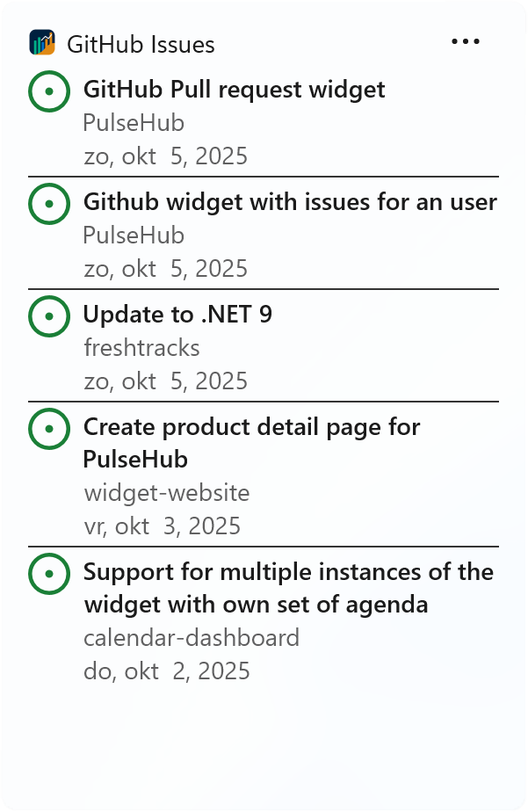Select the status icon for Support for multiple instances issue
This screenshot has width=528, height=812.
click(50, 575)
